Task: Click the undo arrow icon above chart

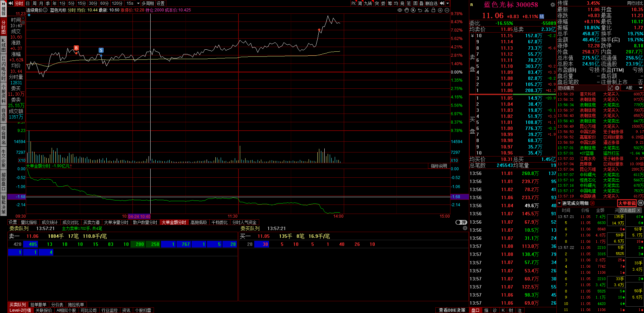Action: (x=420, y=10)
